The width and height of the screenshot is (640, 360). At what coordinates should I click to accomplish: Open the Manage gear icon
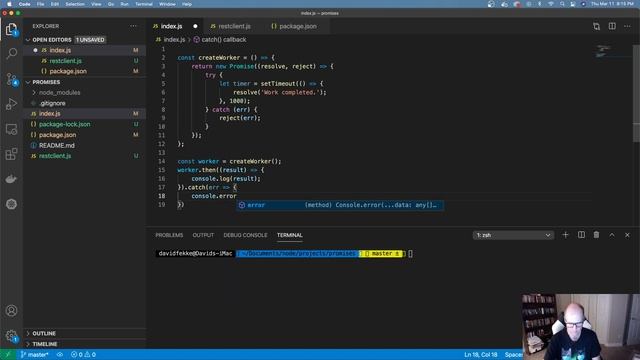11,336
